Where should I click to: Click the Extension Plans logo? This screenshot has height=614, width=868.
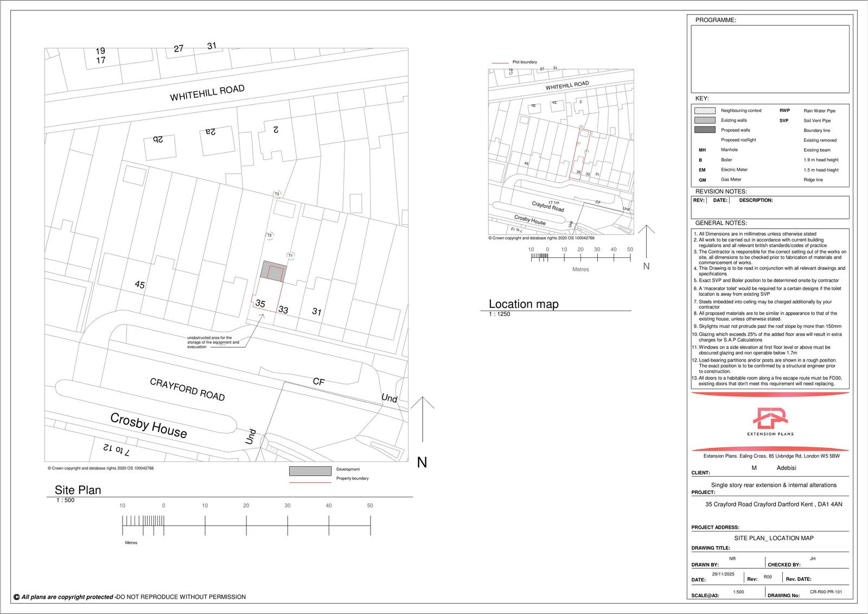770,421
